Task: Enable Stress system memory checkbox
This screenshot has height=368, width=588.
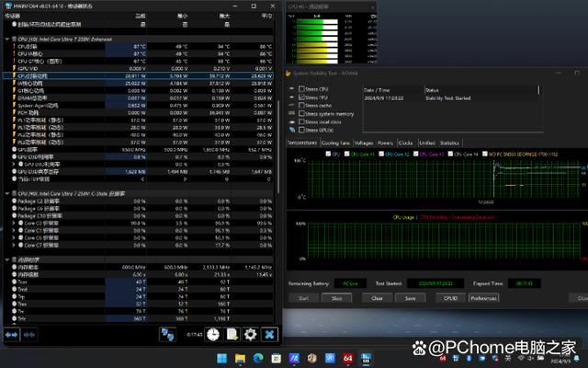Action: point(301,114)
